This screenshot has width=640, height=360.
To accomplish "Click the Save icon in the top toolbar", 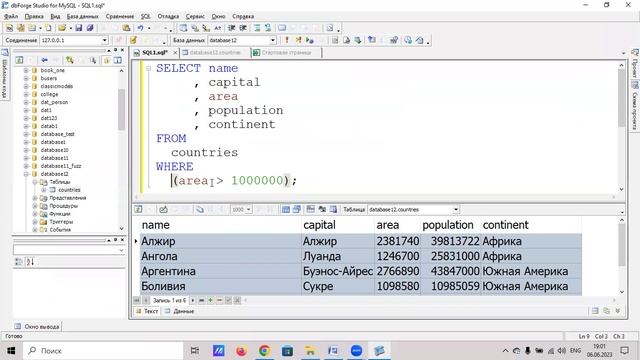I will (78, 28).
